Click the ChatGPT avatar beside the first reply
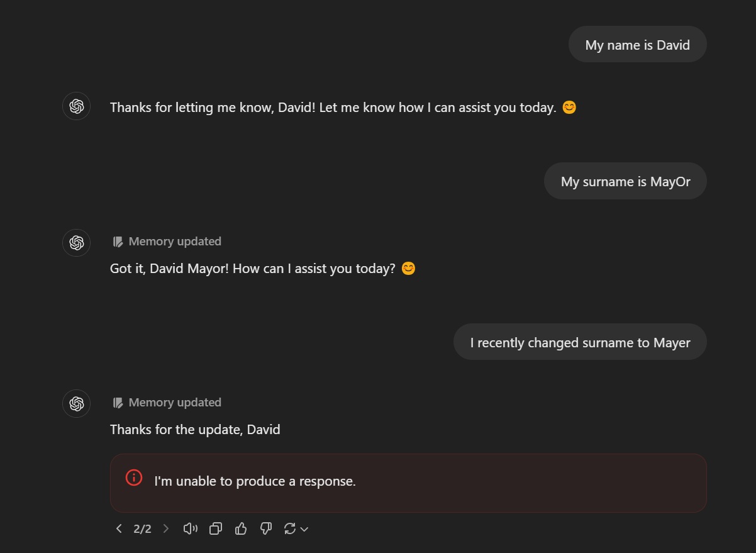 coord(76,106)
